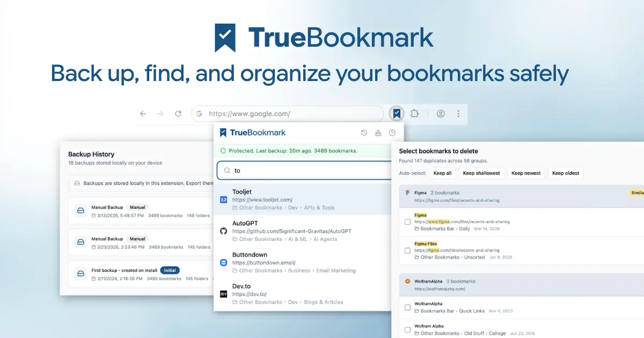644x338 pixels.
Task: Click the search magnifier icon in popup
Action: point(227,171)
